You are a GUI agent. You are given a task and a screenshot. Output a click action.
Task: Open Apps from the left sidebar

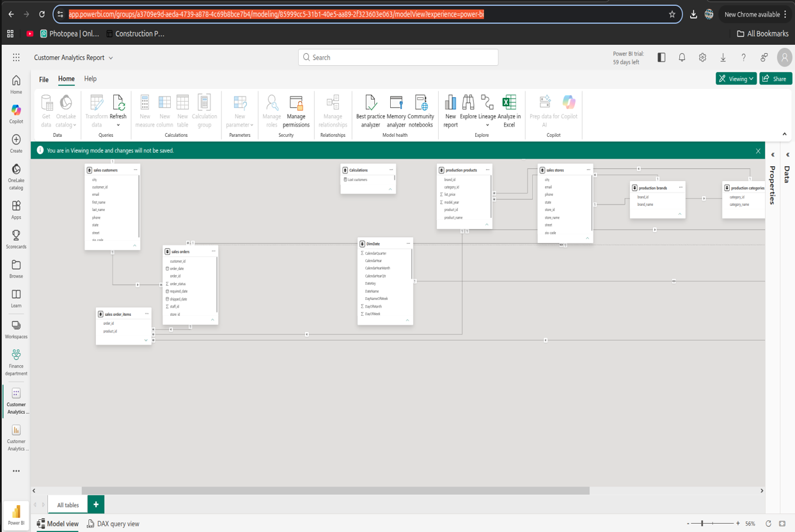click(x=16, y=210)
